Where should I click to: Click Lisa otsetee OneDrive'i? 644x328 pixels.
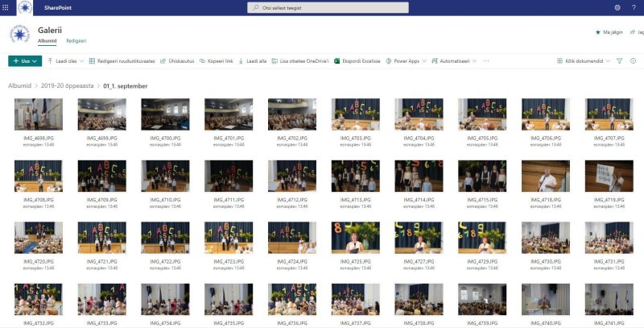point(301,61)
